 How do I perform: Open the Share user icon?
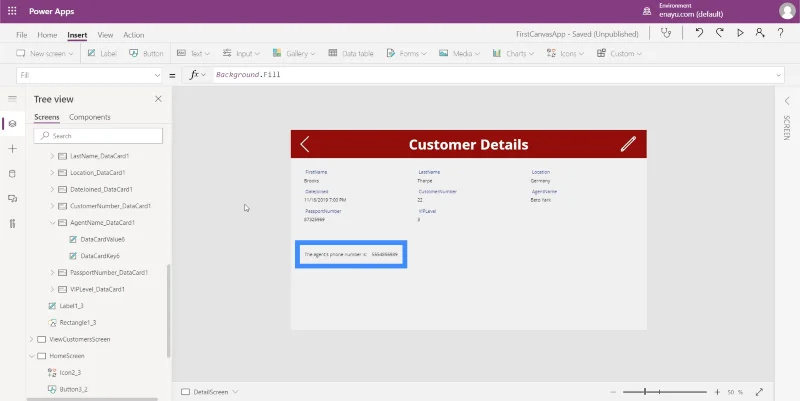[760, 33]
